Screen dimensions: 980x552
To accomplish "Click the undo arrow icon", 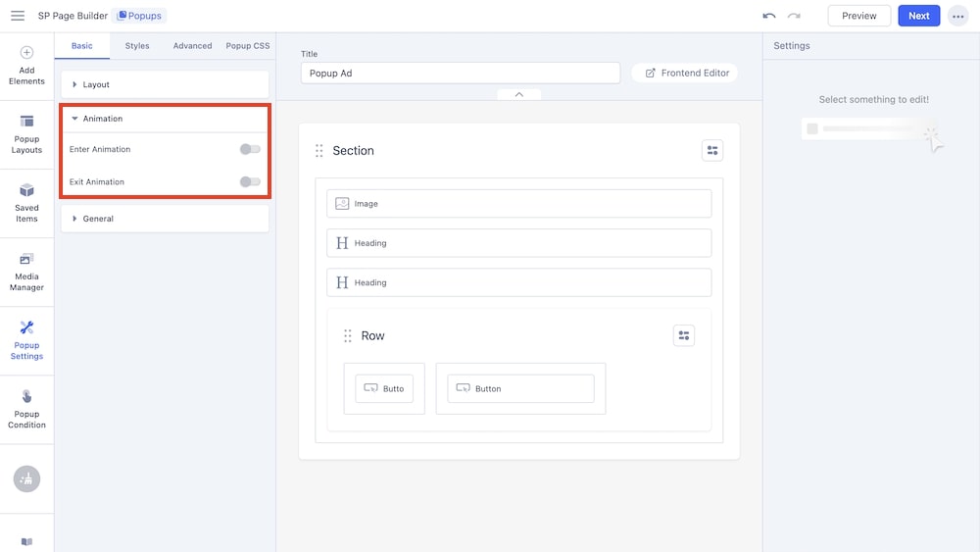I will click(x=769, y=16).
